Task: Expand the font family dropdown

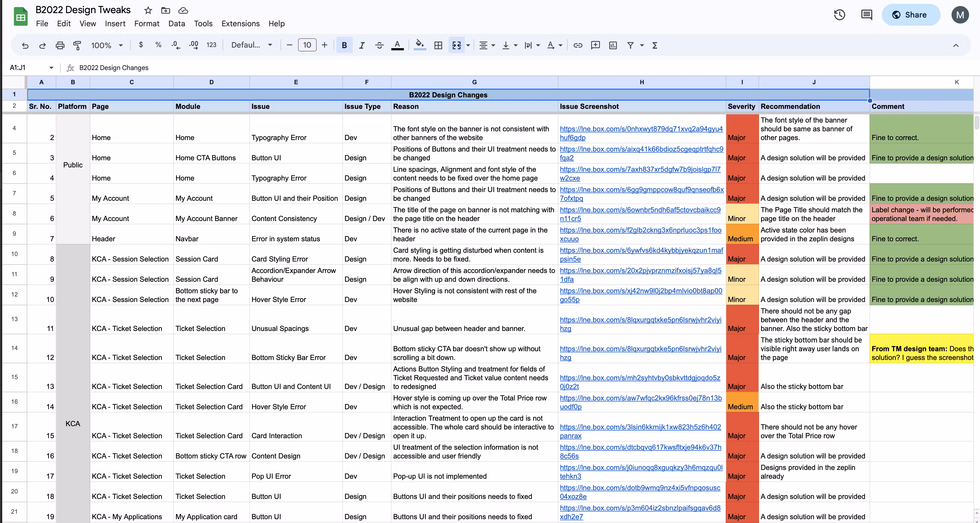Action: coord(252,45)
